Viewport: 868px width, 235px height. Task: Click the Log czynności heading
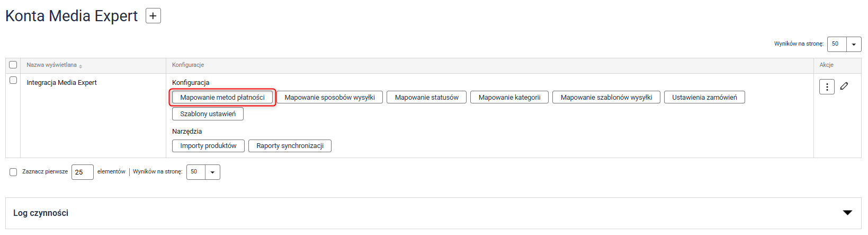coord(41,213)
